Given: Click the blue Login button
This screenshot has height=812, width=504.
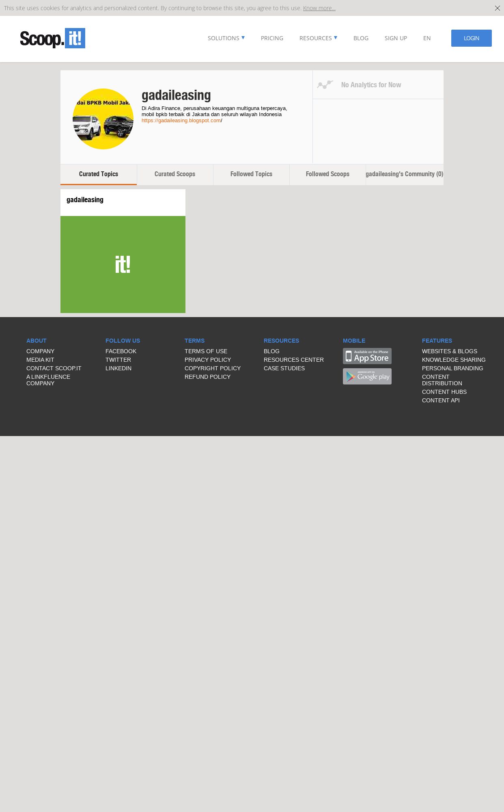Looking at the screenshot, I should (471, 38).
